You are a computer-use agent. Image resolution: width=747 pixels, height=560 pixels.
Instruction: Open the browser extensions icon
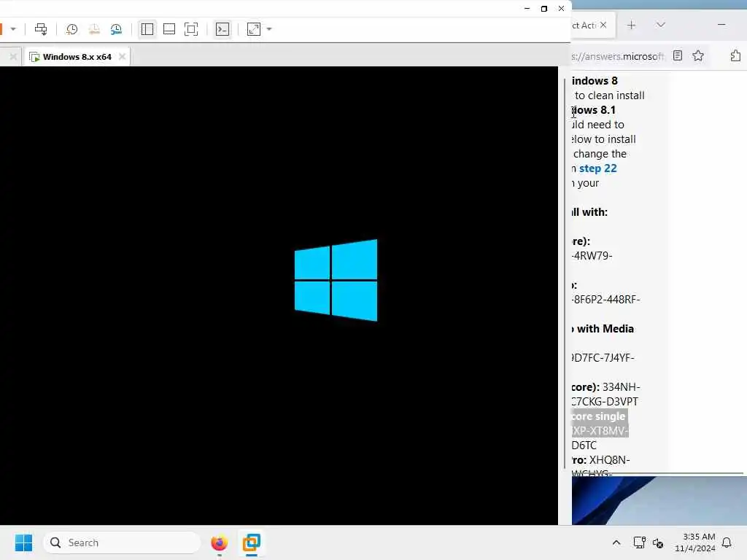(x=735, y=55)
